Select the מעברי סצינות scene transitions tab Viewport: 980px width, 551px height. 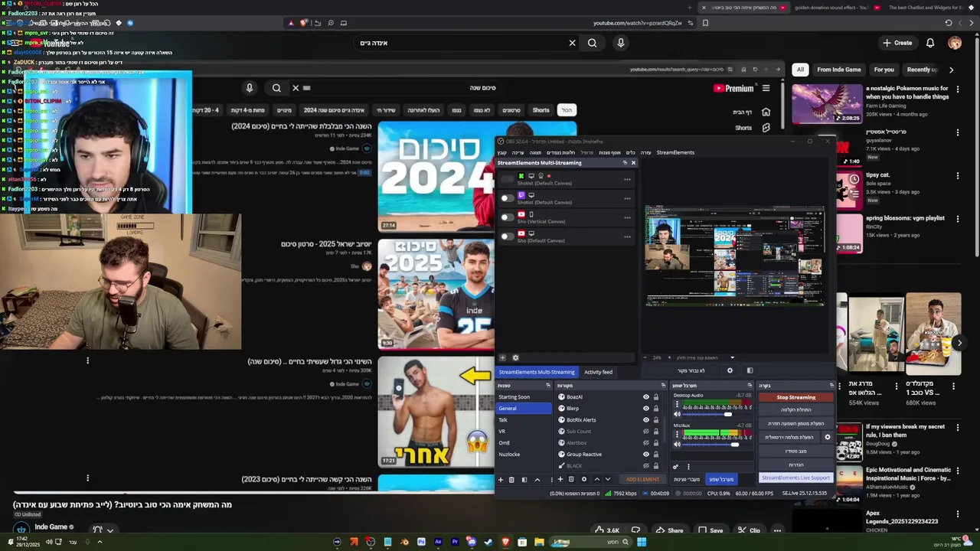[x=687, y=479]
